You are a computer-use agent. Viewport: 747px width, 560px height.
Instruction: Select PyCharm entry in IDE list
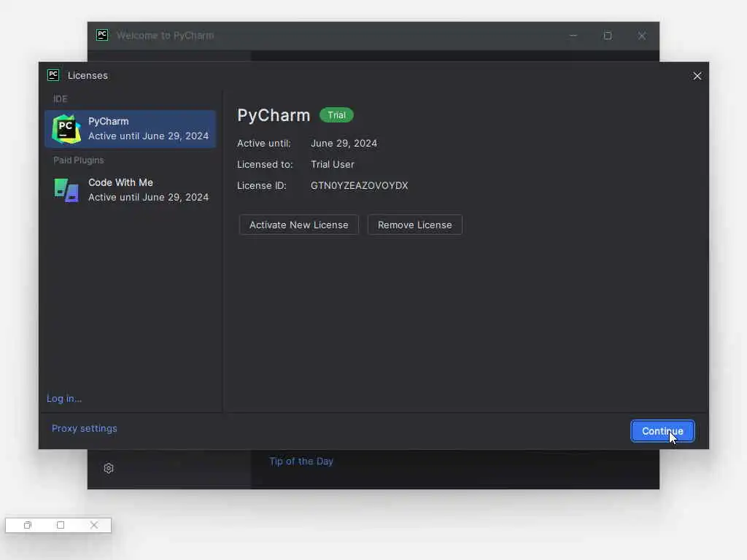pos(130,129)
